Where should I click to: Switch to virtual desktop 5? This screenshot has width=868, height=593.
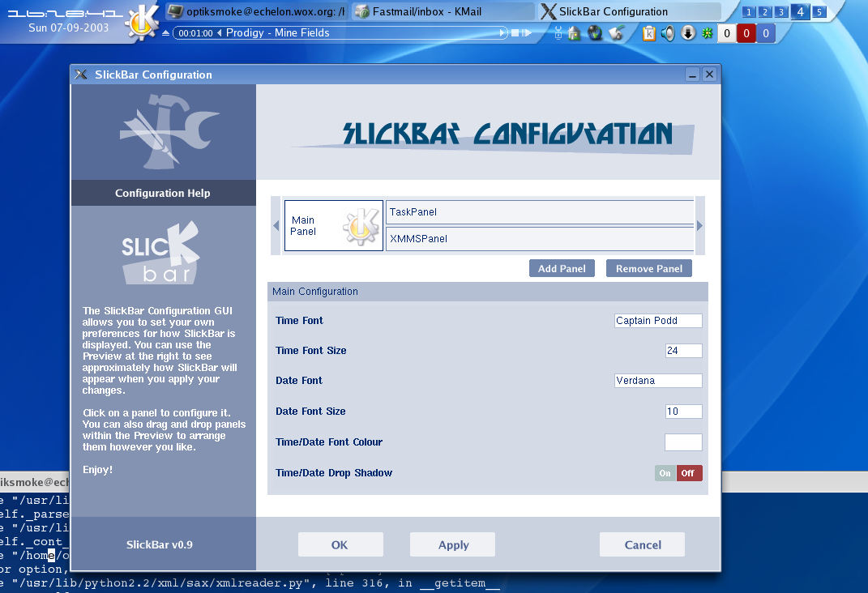click(x=819, y=11)
